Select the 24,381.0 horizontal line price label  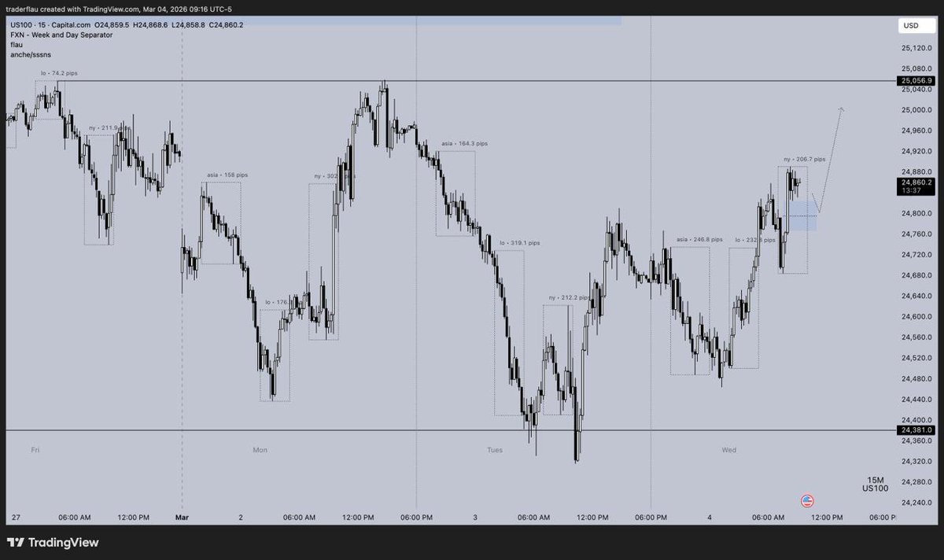tap(917, 430)
